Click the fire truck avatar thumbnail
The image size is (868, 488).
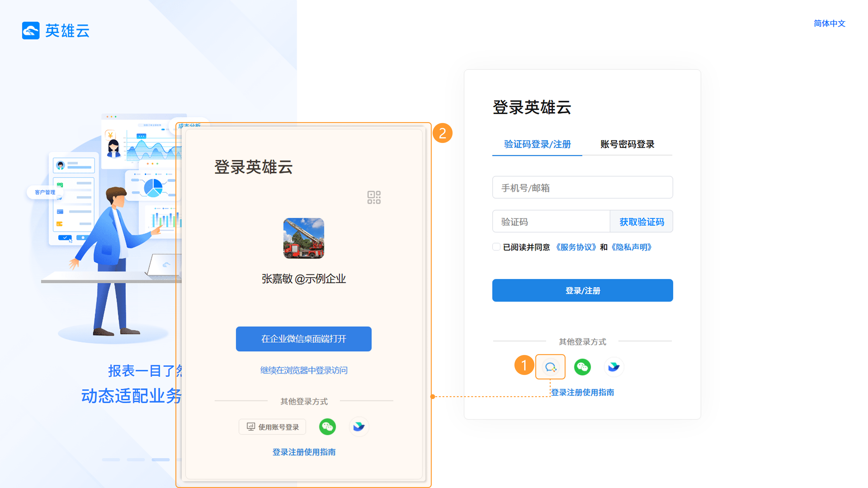pyautogui.click(x=304, y=238)
